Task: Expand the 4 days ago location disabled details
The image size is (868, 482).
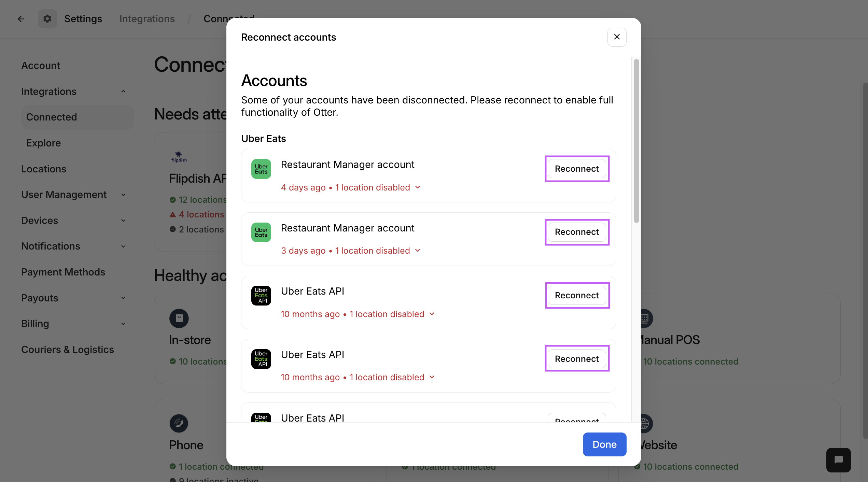Action: pos(418,187)
